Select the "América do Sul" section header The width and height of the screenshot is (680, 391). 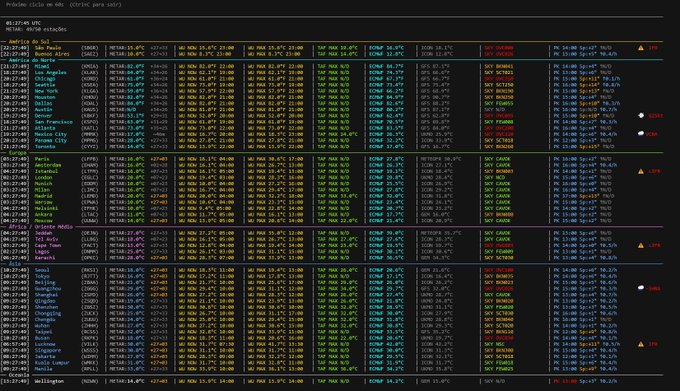[x=29, y=42]
